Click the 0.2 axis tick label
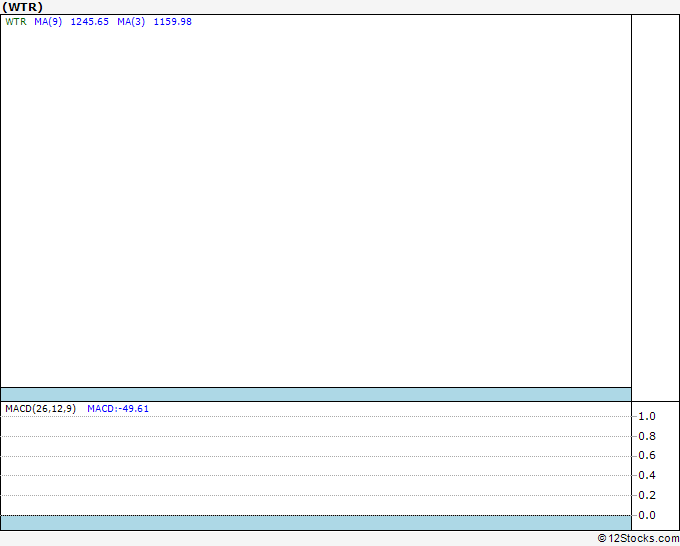 [647, 495]
